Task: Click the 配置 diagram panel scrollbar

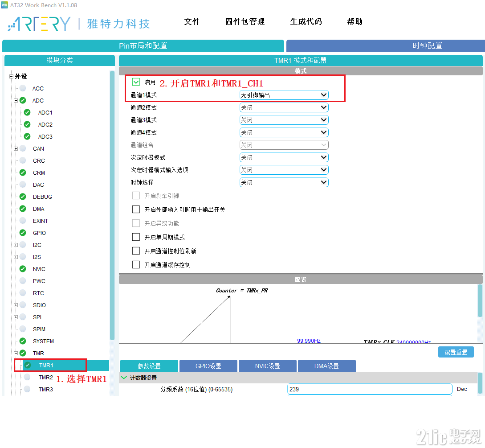Action: coord(480,300)
